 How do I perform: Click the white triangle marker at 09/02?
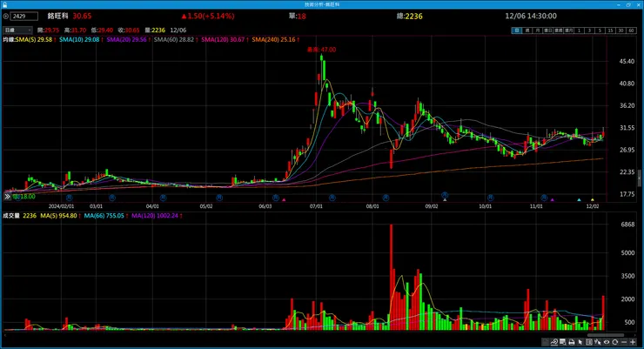pyautogui.click(x=445, y=200)
